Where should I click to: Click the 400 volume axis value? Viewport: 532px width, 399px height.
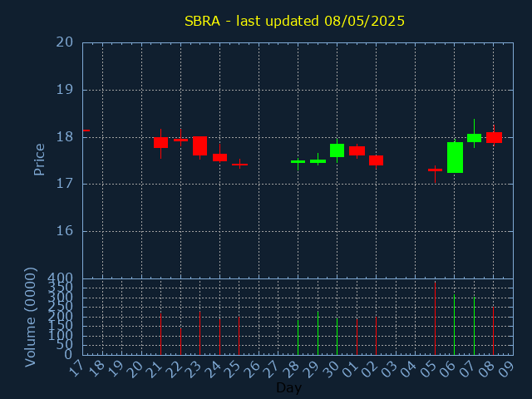pyautogui.click(x=60, y=278)
